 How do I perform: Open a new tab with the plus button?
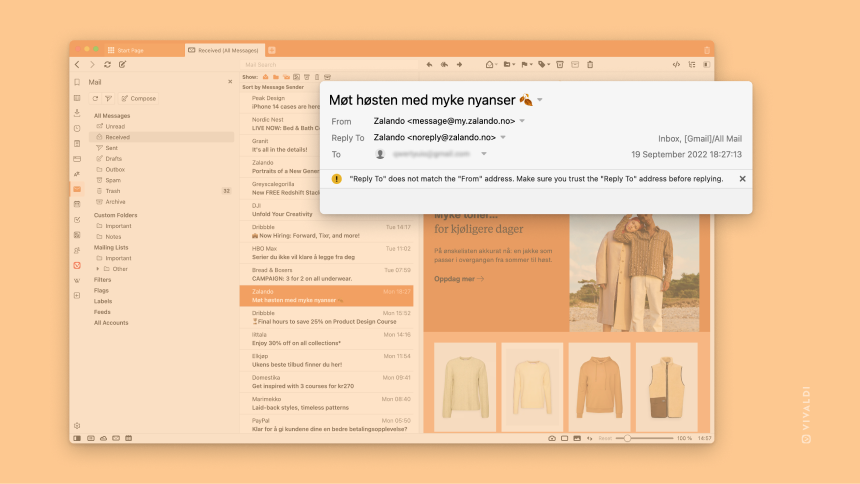tap(272, 50)
